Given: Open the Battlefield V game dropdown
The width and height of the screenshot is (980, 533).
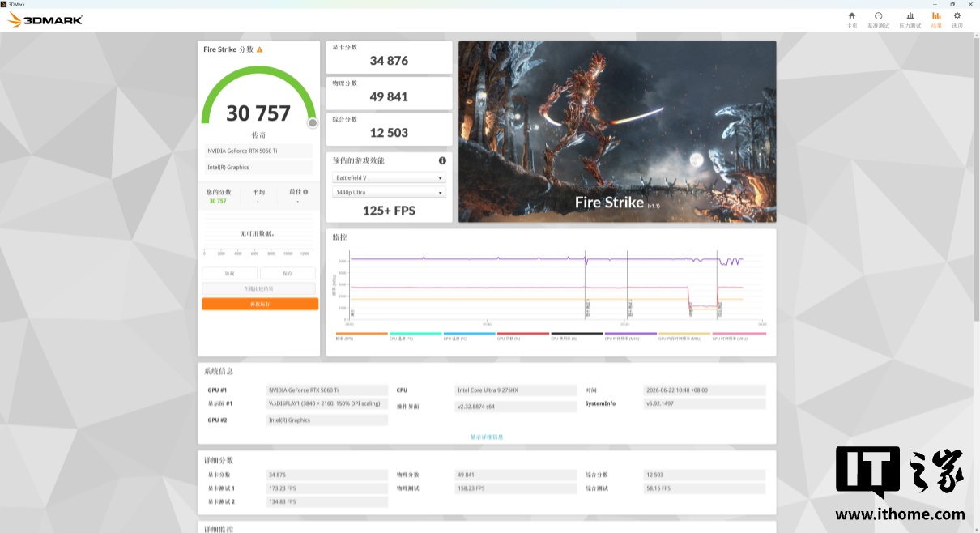Looking at the screenshot, I should tap(389, 177).
